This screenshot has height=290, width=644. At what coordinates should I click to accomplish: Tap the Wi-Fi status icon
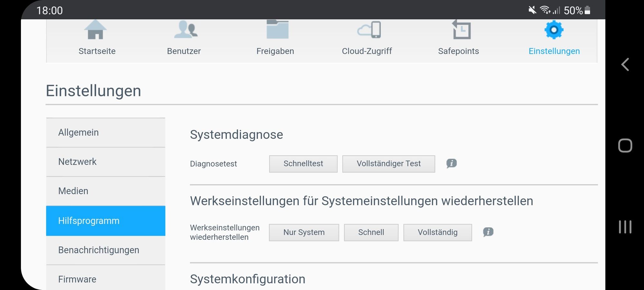pos(545,10)
